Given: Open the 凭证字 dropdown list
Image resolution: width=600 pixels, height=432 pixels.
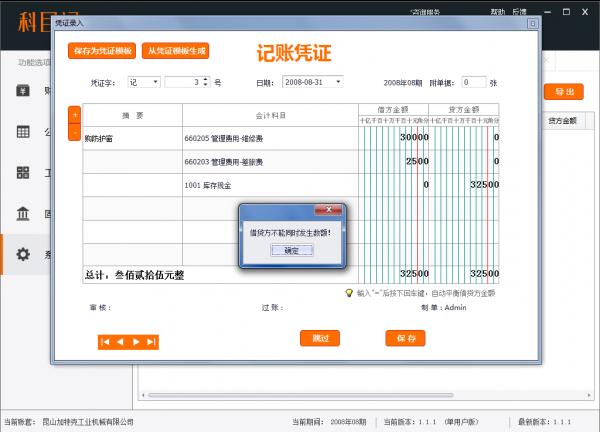Looking at the screenshot, I should coord(155,82).
